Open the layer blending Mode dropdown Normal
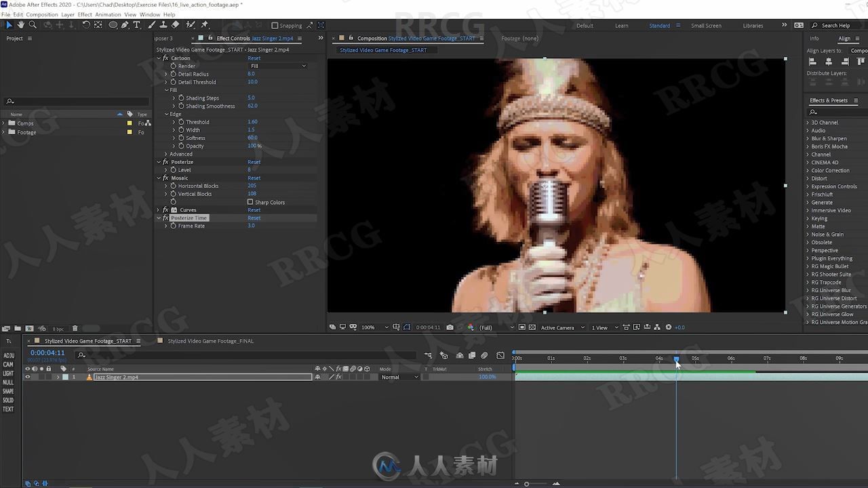 (x=399, y=377)
